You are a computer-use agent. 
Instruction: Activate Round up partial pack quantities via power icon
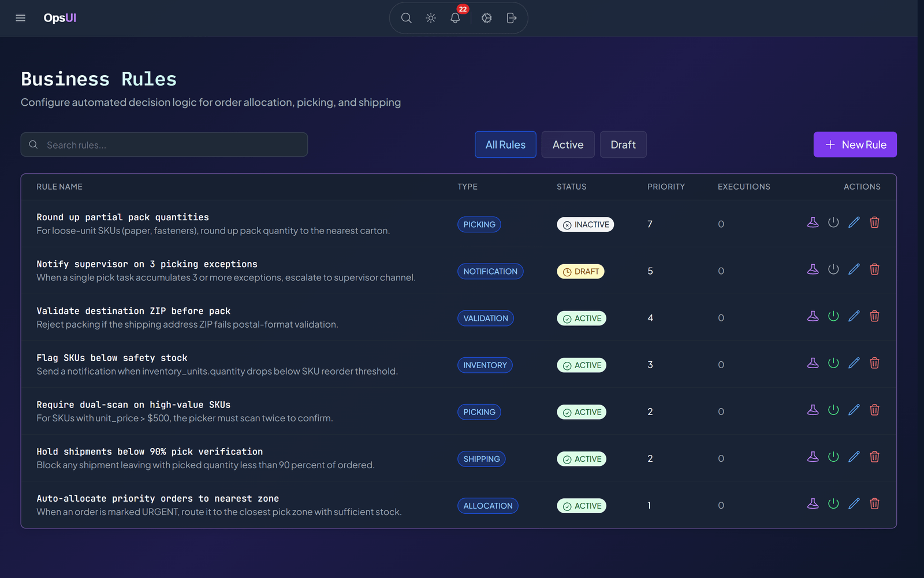click(833, 223)
